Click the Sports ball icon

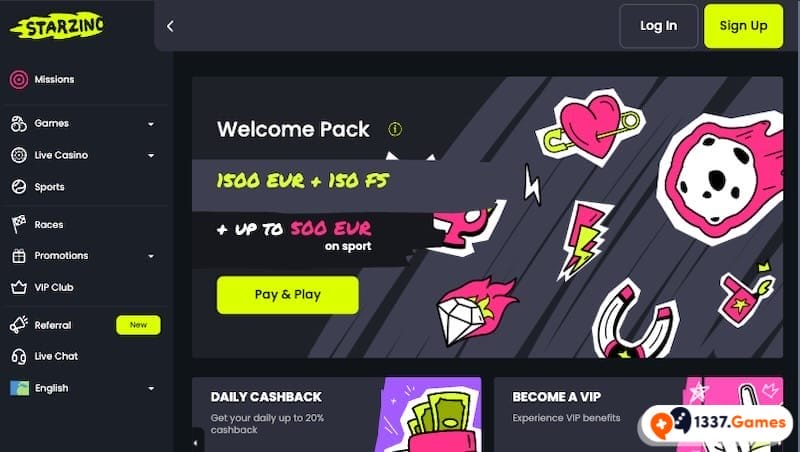pos(19,187)
